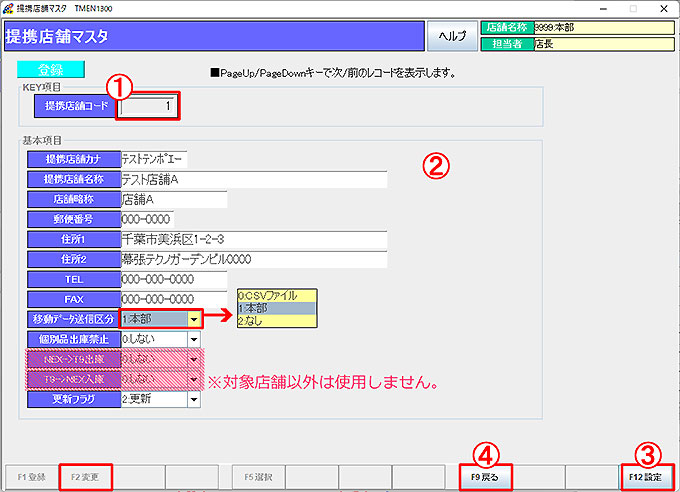Click the 住所1 address field

pos(254,239)
